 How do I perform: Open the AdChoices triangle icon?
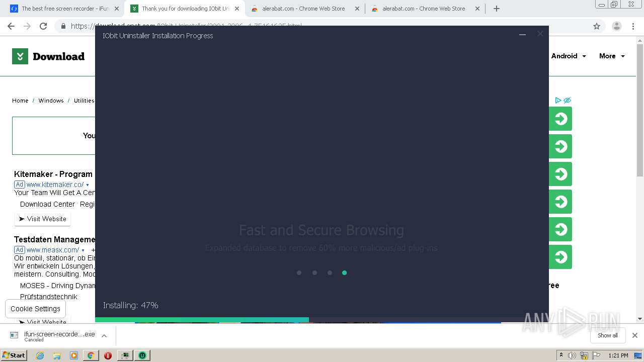(x=558, y=100)
